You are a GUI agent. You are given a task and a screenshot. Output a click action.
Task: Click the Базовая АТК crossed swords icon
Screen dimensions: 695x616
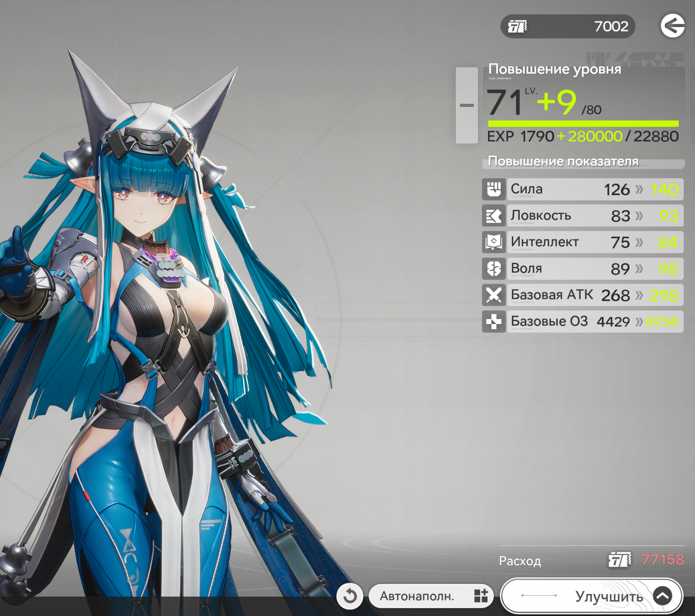click(x=494, y=295)
